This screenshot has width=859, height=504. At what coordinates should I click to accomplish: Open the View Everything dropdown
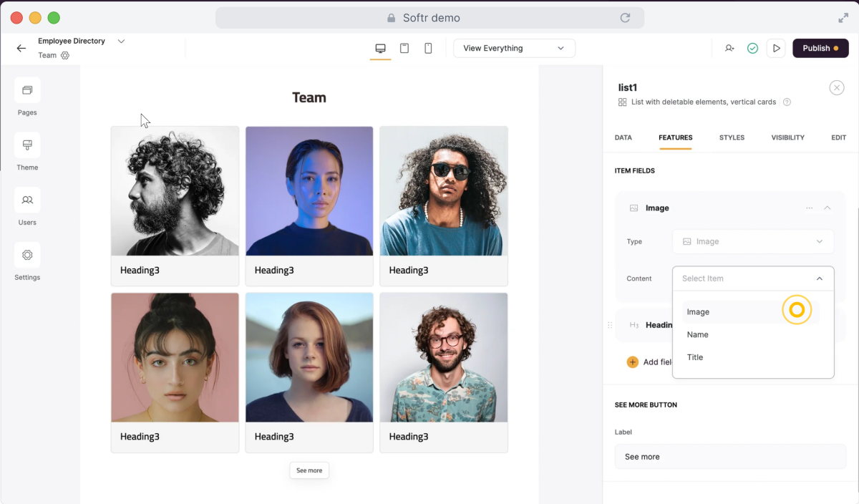[x=514, y=48]
